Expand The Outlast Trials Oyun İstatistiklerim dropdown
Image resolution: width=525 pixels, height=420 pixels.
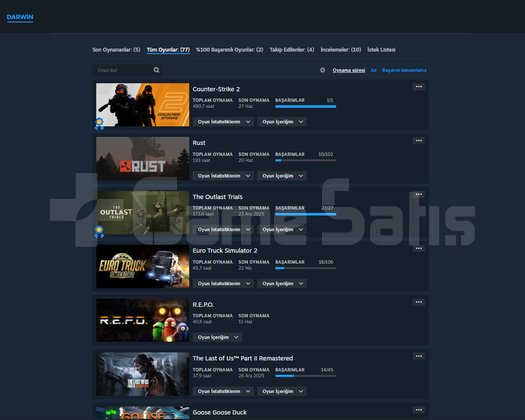223,229
